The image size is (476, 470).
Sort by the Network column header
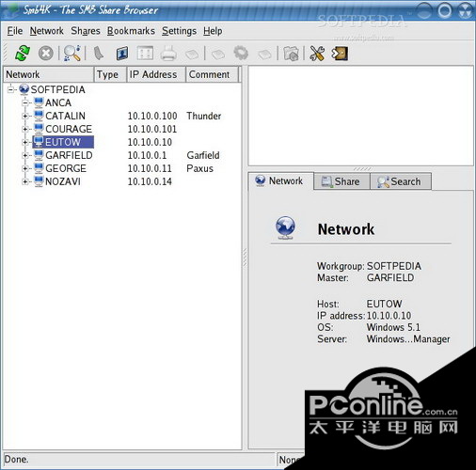point(49,74)
